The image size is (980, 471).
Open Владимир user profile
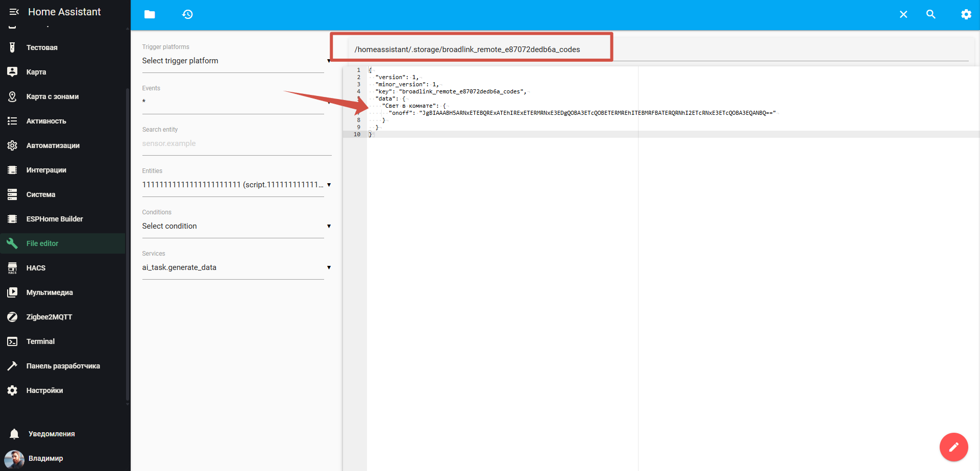click(45, 458)
